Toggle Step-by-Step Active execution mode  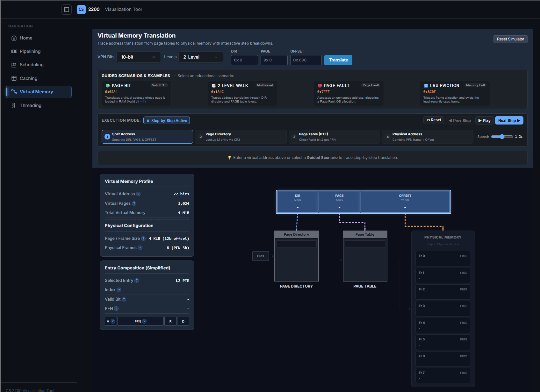pos(167,120)
